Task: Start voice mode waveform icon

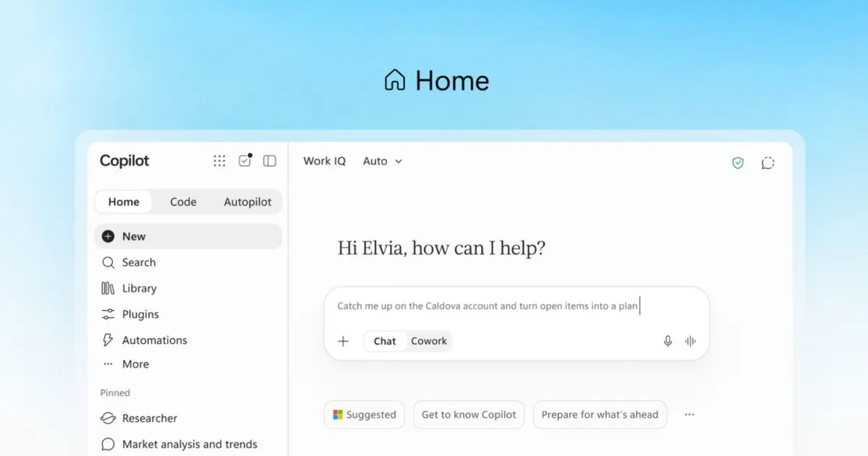Action: pos(690,341)
